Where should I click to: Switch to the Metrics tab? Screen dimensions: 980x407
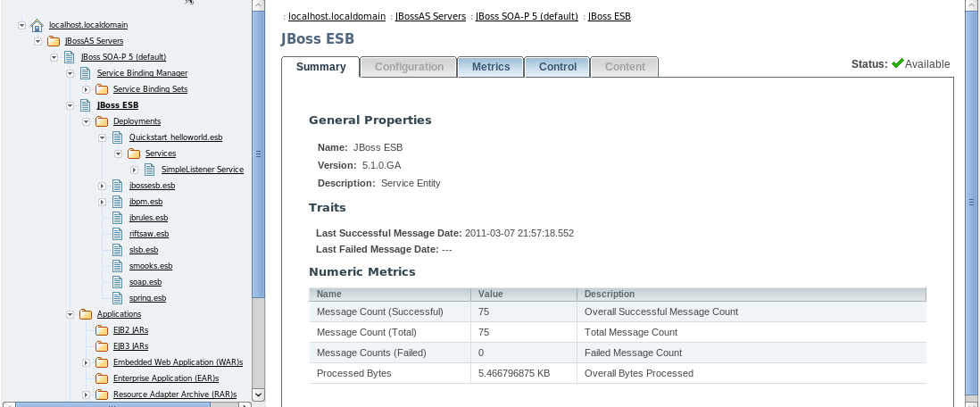tap(491, 67)
